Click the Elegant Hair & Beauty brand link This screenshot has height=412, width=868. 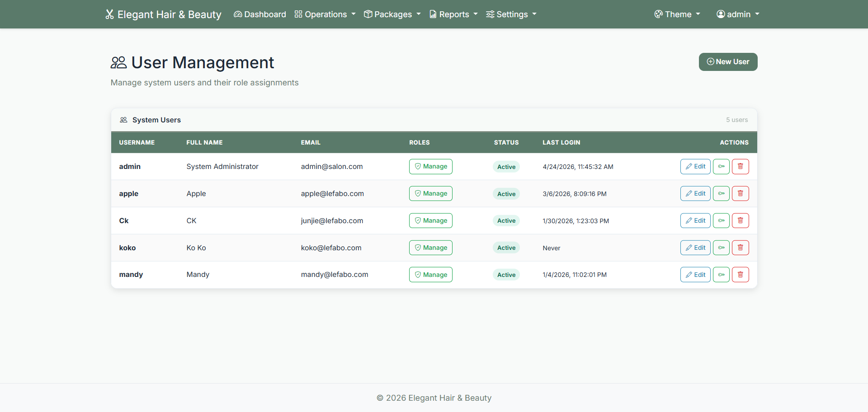[164, 14]
